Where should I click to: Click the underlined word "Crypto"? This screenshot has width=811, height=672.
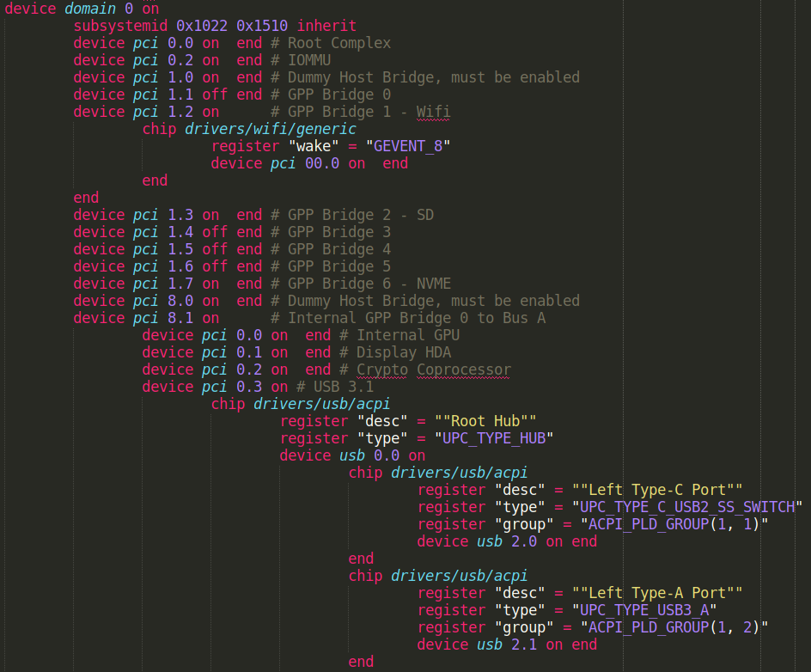tap(382, 370)
